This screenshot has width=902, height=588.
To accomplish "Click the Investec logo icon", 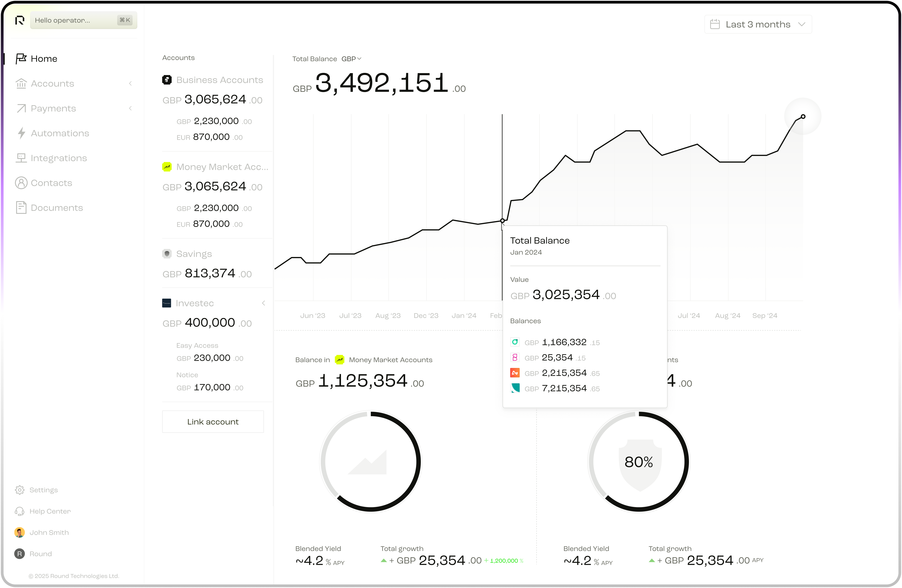I will pyautogui.click(x=167, y=303).
